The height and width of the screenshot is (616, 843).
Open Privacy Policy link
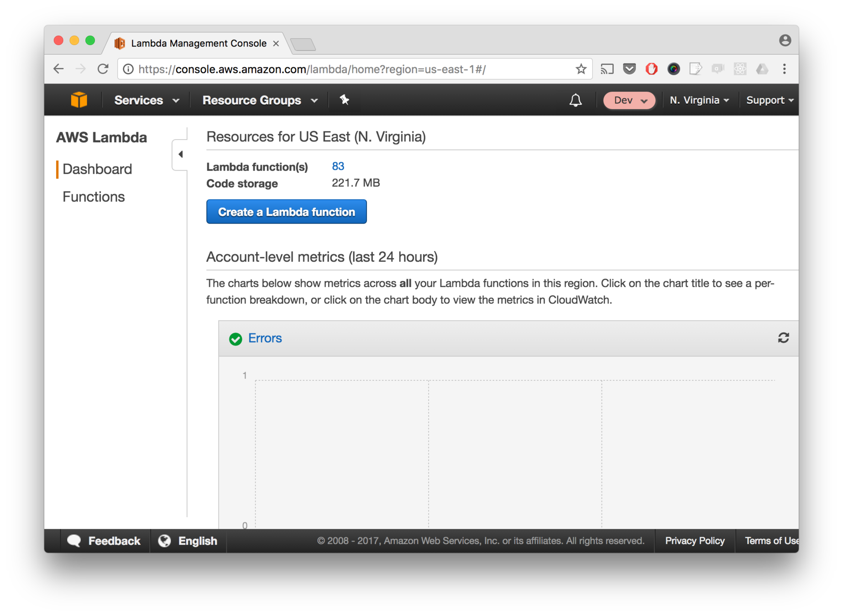[695, 541]
